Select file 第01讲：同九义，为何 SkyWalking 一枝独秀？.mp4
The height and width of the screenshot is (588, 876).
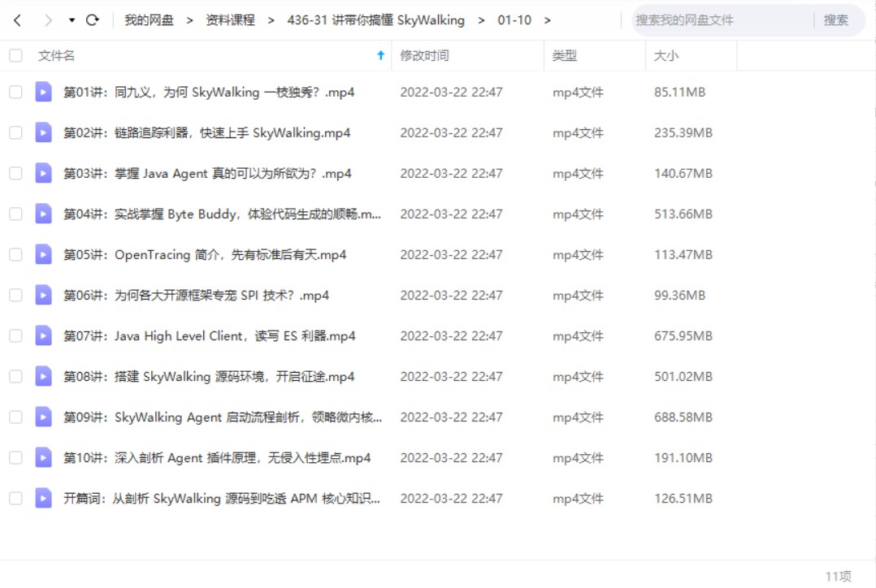click(x=209, y=92)
